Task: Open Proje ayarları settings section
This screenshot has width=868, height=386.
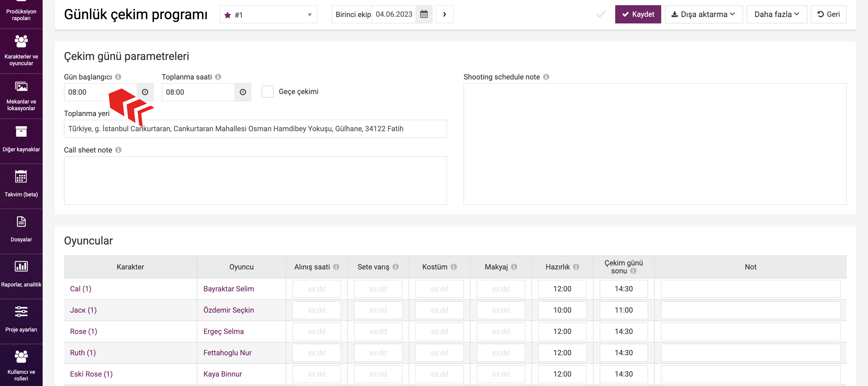Action: 21,322
